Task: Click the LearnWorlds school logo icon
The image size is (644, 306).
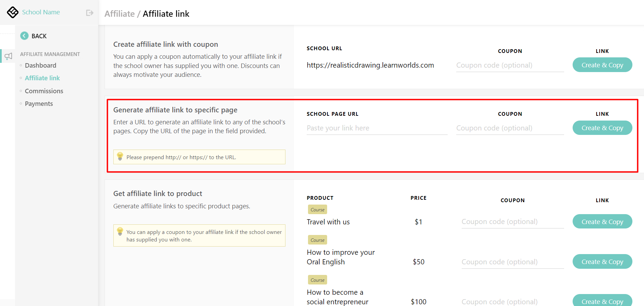Action: coord(12,12)
